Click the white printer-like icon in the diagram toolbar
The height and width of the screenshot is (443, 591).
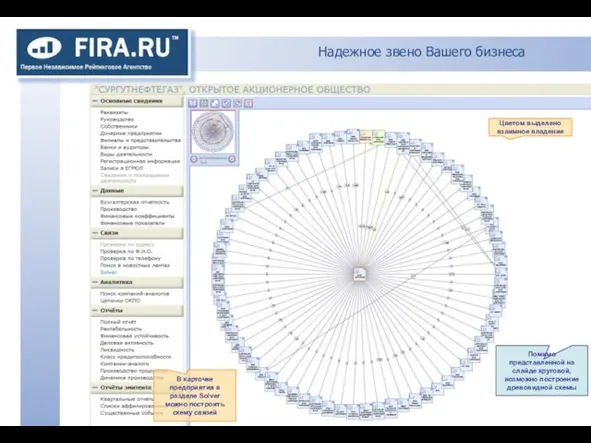215,103
